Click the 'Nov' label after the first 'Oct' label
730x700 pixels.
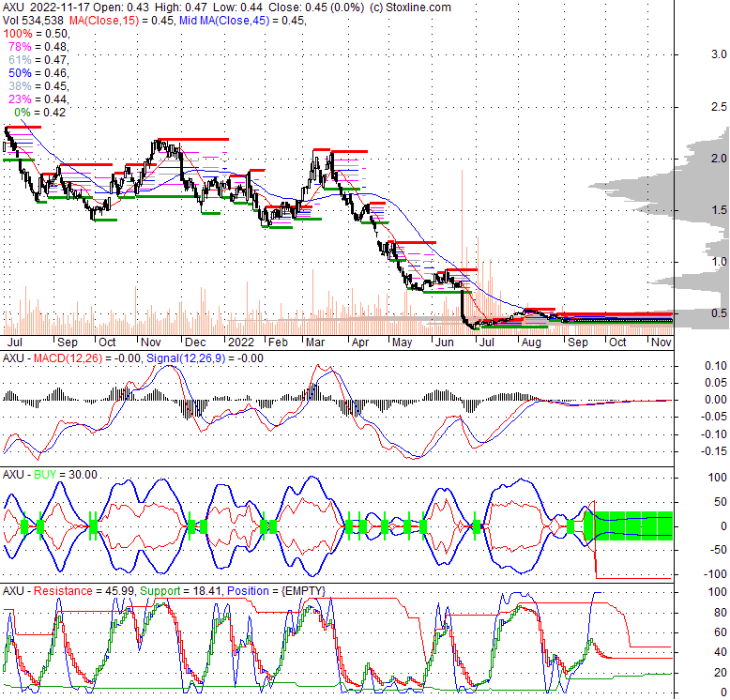pos(151,342)
